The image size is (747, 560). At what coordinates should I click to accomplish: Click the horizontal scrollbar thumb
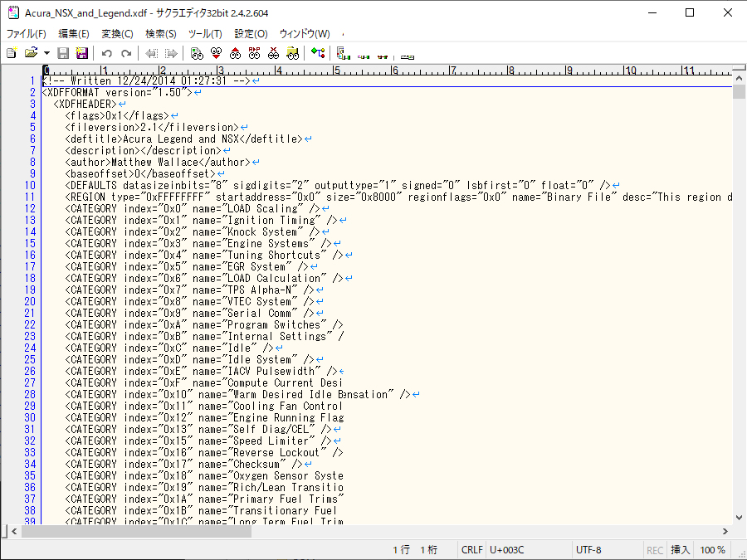tap(136, 531)
